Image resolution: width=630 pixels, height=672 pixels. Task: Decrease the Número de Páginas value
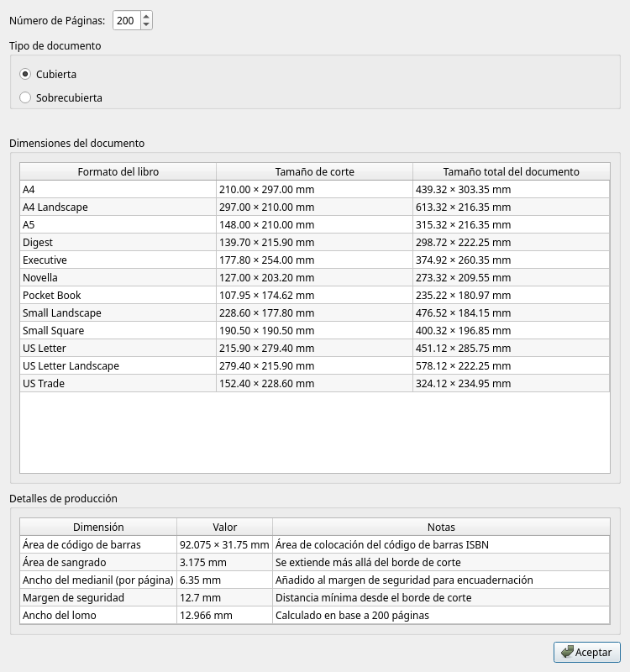coord(146,24)
